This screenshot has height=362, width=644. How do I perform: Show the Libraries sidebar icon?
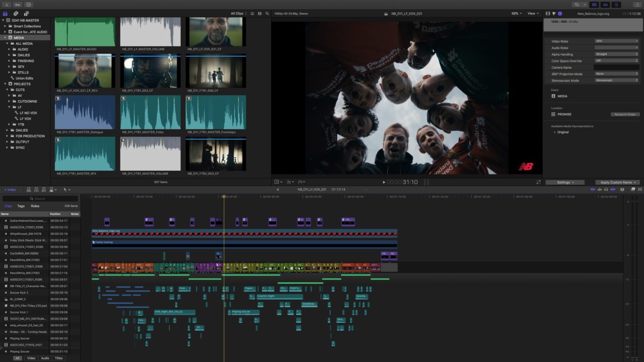(x=5, y=13)
